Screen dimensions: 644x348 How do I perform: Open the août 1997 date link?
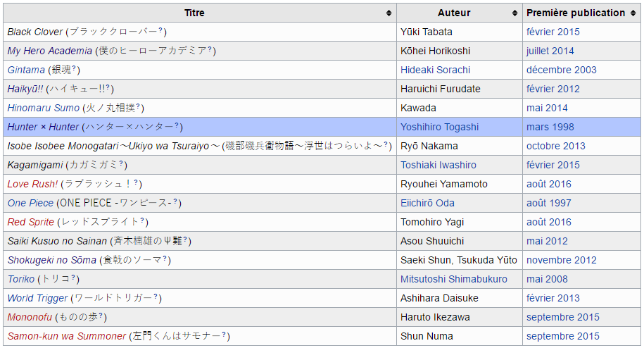548,203
